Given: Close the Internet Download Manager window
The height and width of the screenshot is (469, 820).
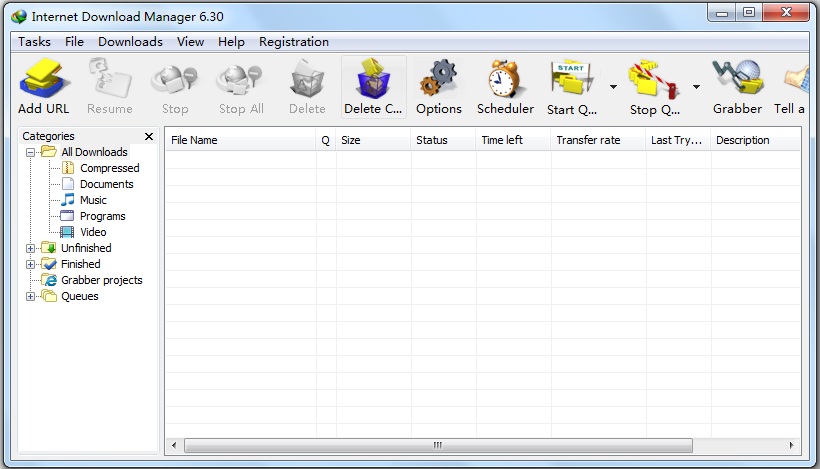Looking at the screenshot, I should (786, 13).
